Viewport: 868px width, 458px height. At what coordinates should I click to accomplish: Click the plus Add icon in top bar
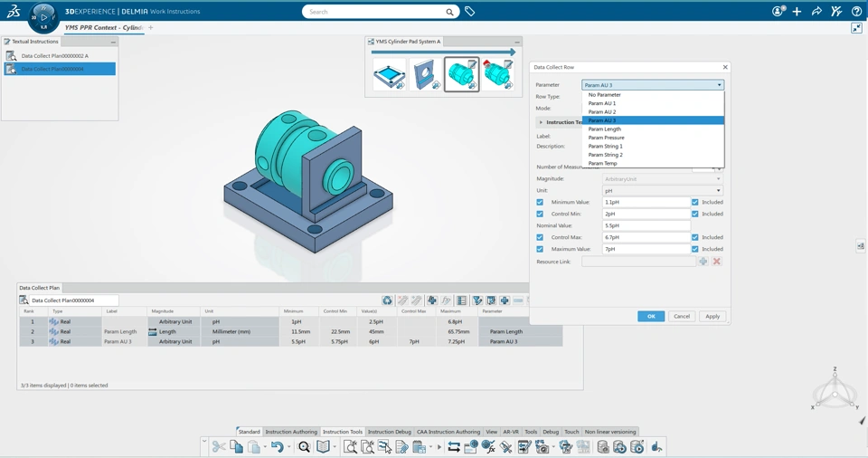797,11
